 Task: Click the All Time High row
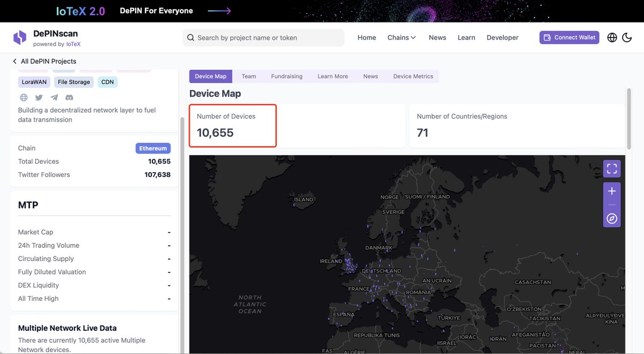click(x=94, y=299)
